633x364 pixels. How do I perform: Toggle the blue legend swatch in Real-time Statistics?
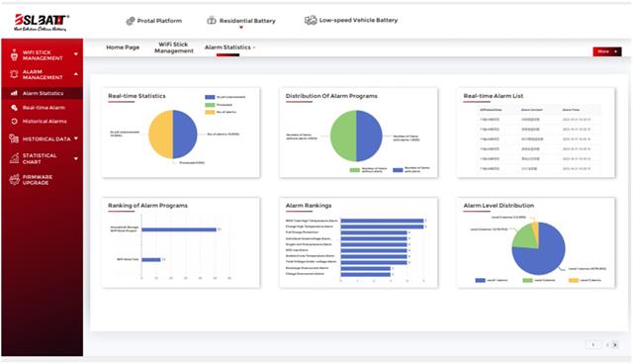point(210,97)
